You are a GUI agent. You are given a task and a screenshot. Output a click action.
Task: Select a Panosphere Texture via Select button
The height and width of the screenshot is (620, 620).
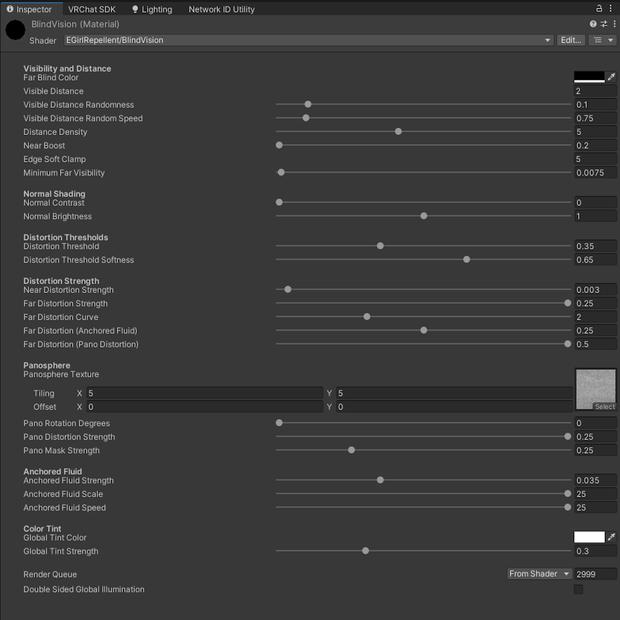click(x=604, y=406)
